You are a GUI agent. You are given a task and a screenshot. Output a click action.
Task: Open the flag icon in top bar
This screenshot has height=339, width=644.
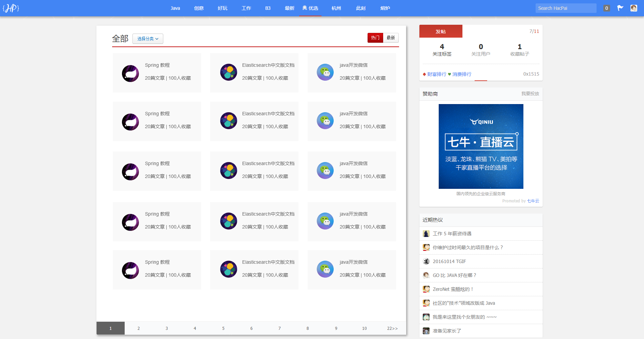(620, 8)
